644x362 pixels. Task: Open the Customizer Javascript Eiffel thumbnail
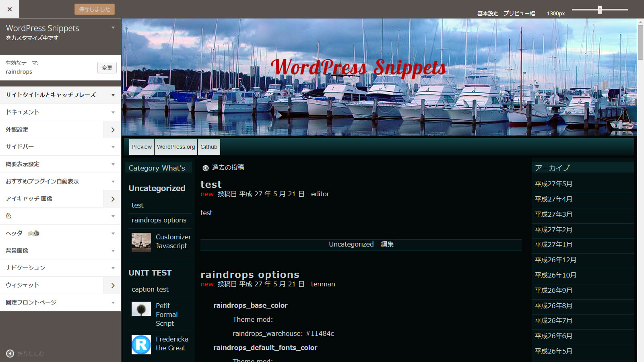141,243
